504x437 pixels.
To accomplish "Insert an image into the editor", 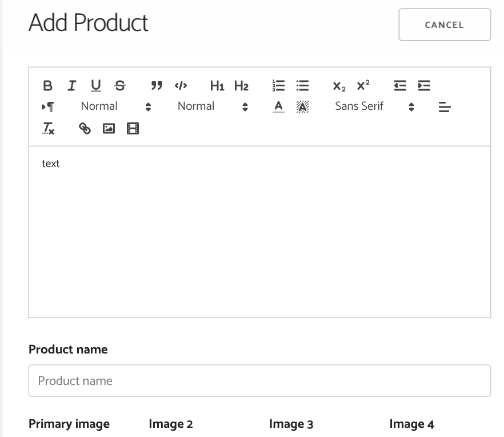I will coord(109,128).
